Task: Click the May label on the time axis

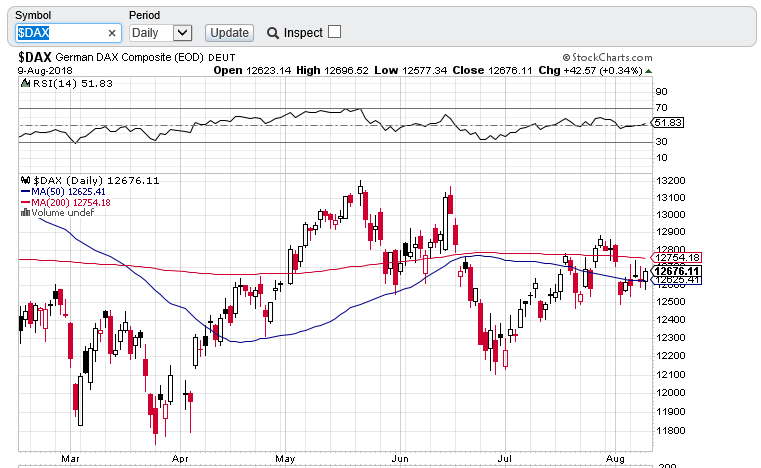Action: 285,458
